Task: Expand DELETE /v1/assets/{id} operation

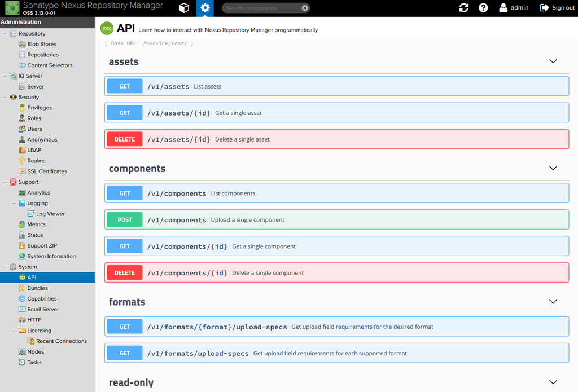Action: 336,139
